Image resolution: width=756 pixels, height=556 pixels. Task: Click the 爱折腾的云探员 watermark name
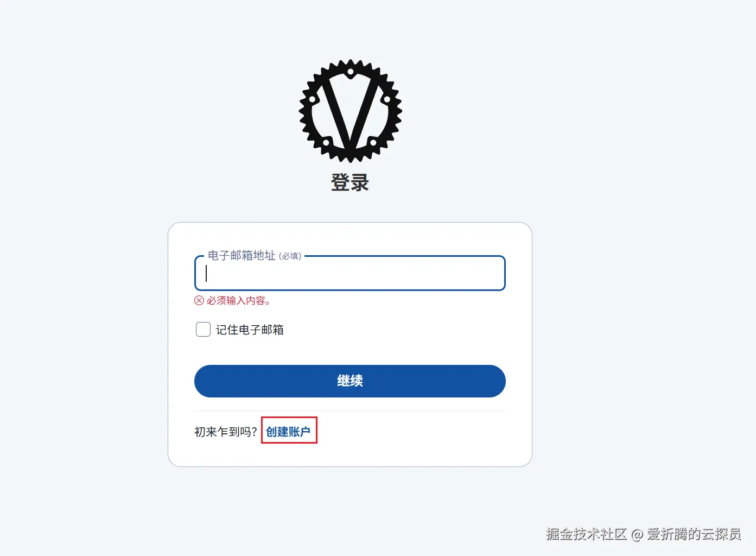(x=694, y=534)
